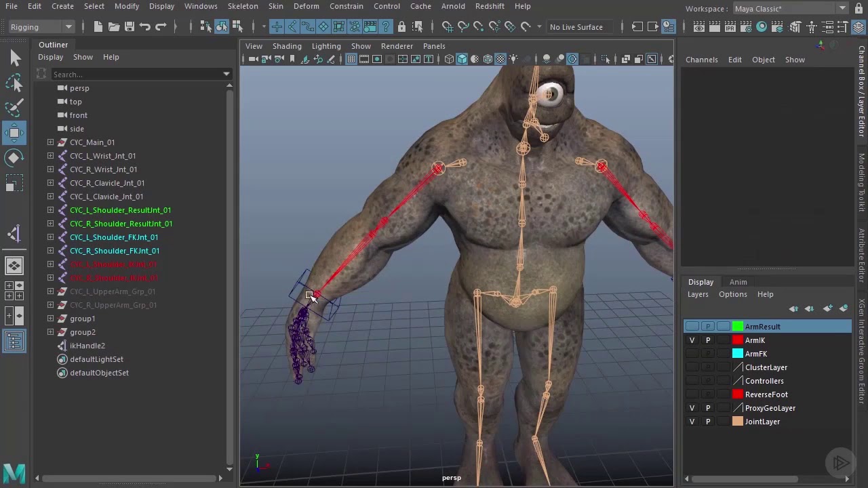This screenshot has width=868, height=488.
Task: Save the scene with disk icon
Action: pos(130,26)
